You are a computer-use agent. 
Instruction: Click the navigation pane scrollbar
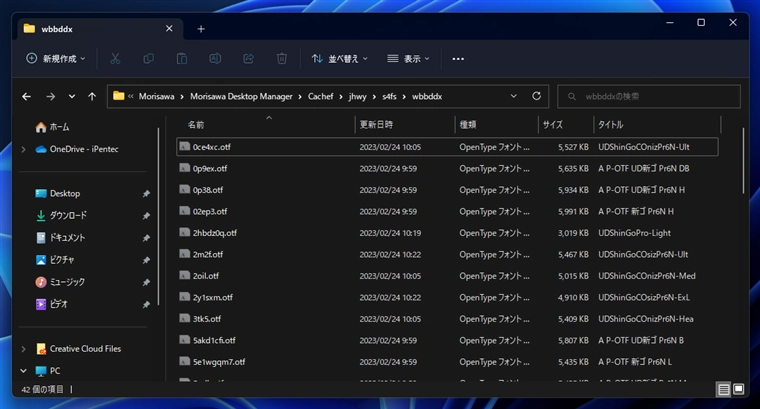pyautogui.click(x=158, y=216)
